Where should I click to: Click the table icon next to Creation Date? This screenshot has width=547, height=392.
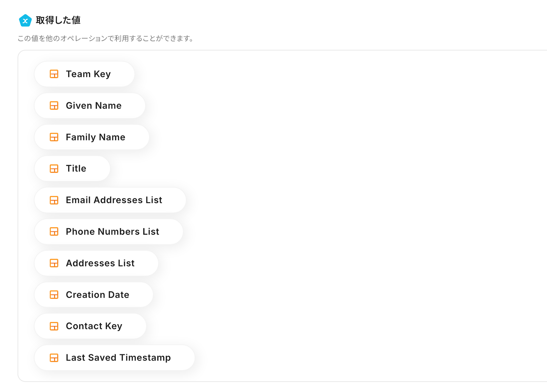click(x=54, y=295)
